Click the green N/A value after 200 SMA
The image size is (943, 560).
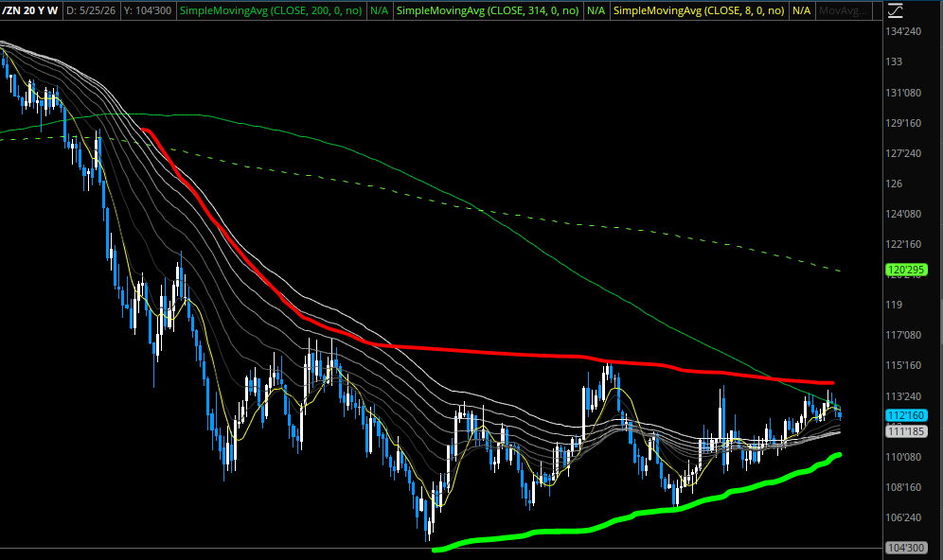(x=379, y=10)
